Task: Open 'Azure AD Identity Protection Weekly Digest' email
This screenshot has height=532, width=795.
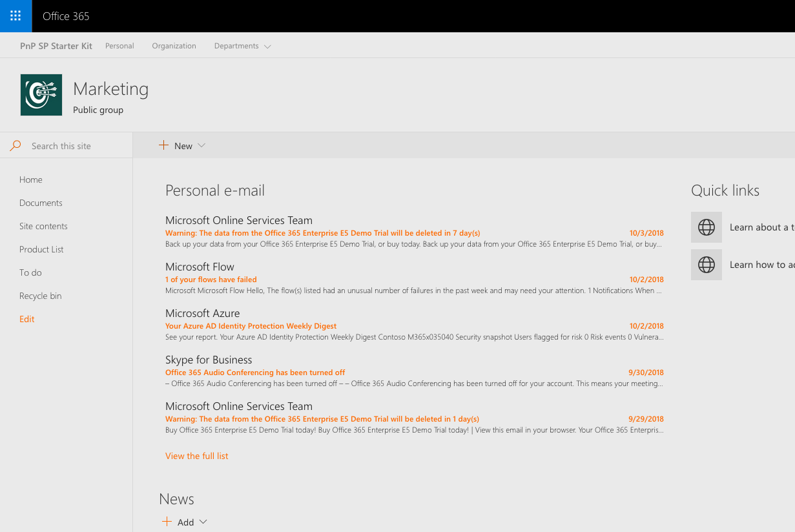Action: point(251,326)
